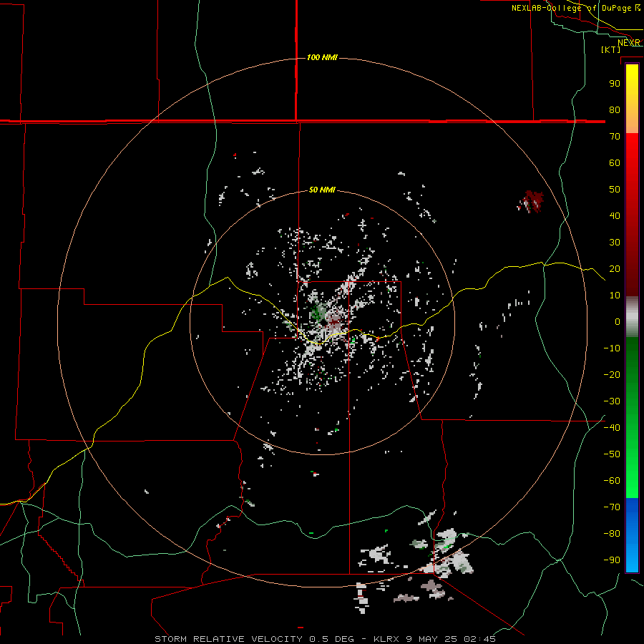Click the 80 value on velocity scale
This screenshot has height=644, width=644.
(615, 109)
